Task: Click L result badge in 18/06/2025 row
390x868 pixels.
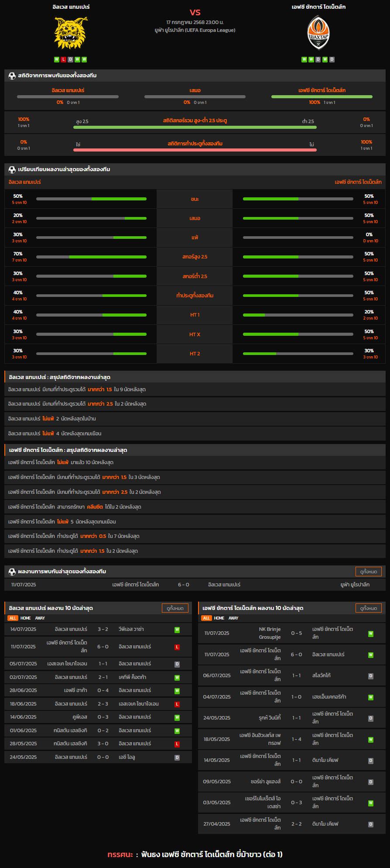Action: click(x=177, y=704)
